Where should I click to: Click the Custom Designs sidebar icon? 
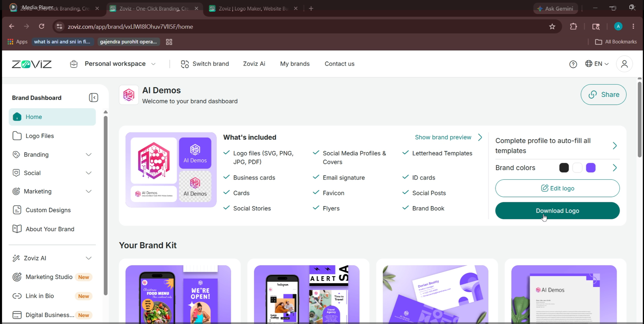click(x=17, y=210)
